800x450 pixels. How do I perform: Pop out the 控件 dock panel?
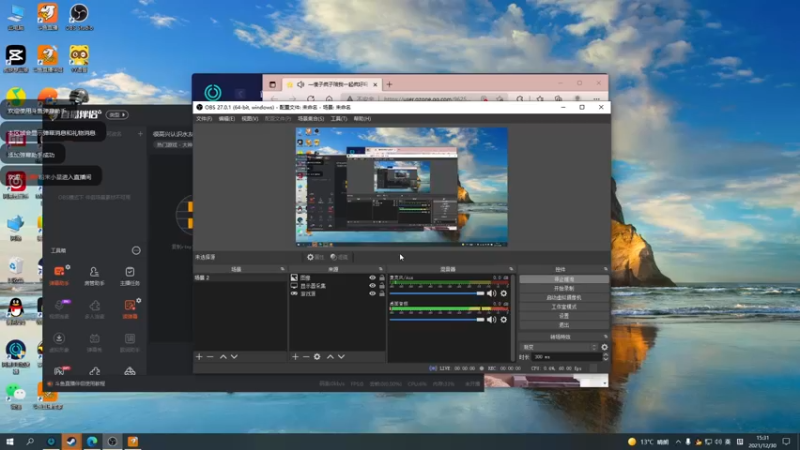pos(606,269)
